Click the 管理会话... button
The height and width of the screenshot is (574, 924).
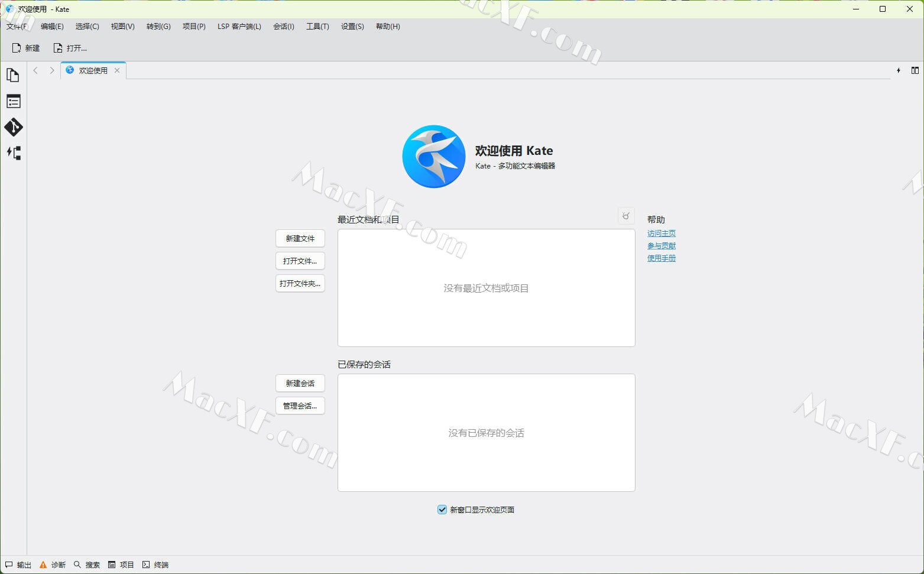[300, 406]
